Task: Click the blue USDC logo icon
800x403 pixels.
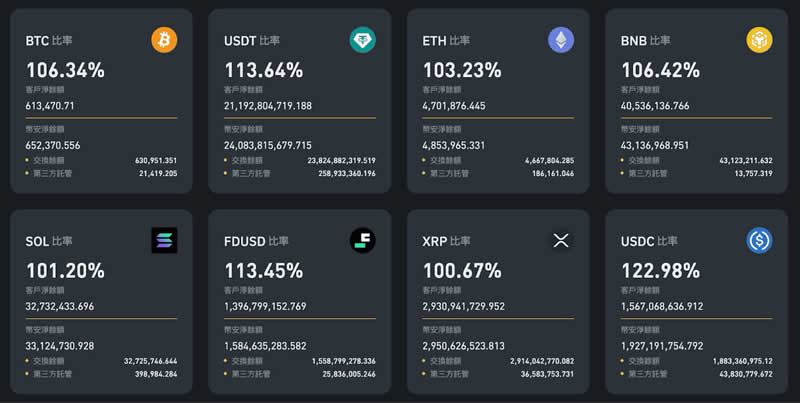Action: [x=759, y=240]
